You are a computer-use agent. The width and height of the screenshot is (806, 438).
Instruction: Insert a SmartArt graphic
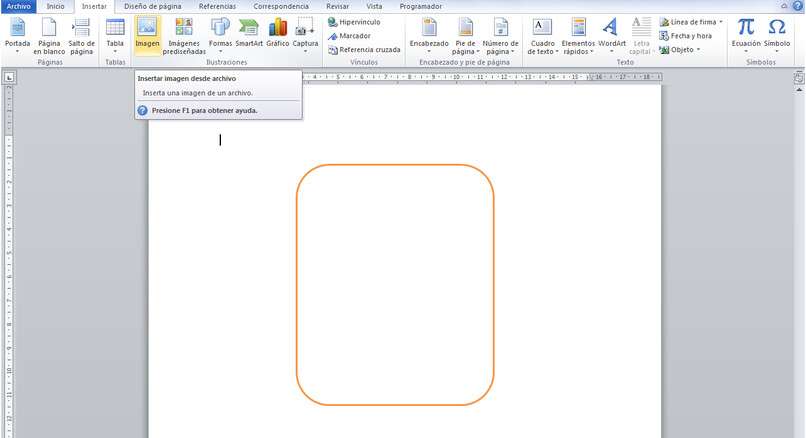pos(249,33)
